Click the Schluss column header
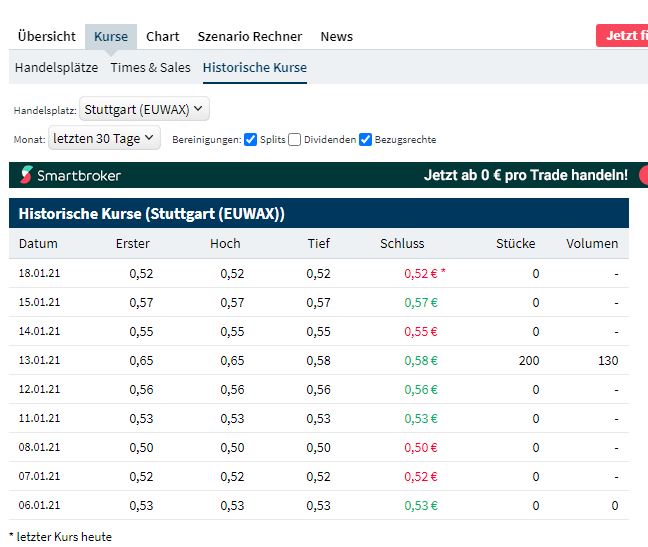Viewport: 648px width, 547px height. click(402, 243)
